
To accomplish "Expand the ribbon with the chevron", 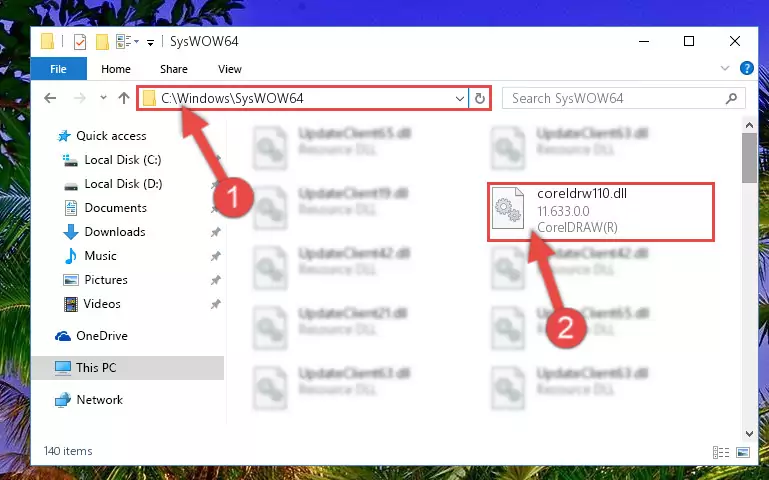I will [x=725, y=68].
